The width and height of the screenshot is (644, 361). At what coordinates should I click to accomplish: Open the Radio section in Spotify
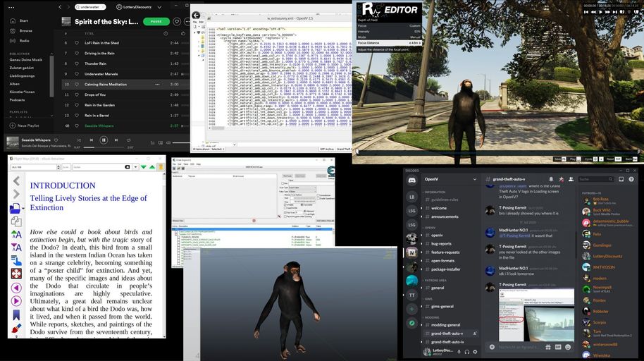pyautogui.click(x=24, y=40)
